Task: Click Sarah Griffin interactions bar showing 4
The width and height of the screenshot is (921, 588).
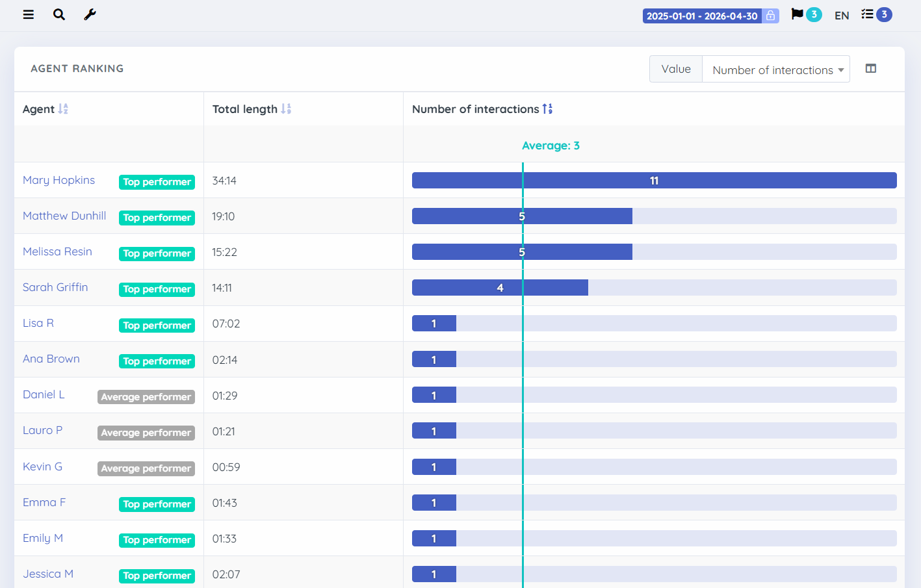Action: click(500, 288)
